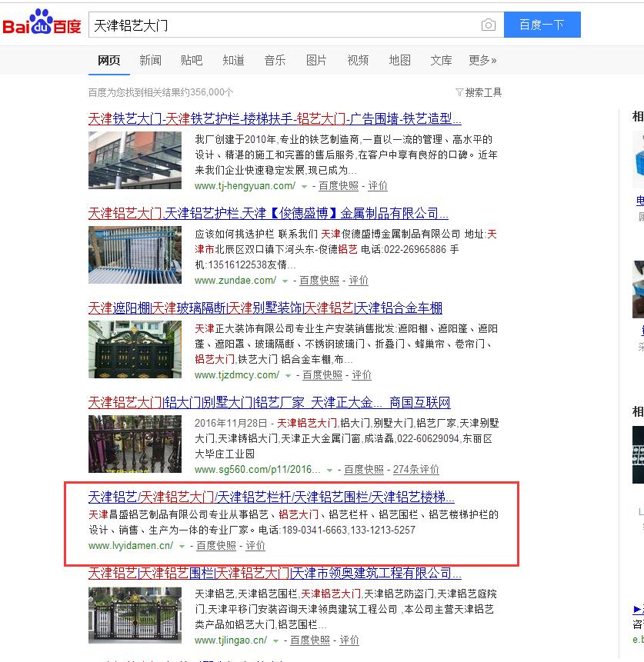Switch to the 地图 tab

tap(399, 61)
